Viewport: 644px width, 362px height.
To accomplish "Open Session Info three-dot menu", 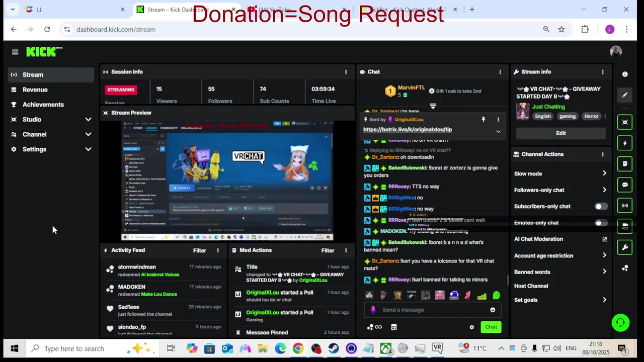I will 346,72.
